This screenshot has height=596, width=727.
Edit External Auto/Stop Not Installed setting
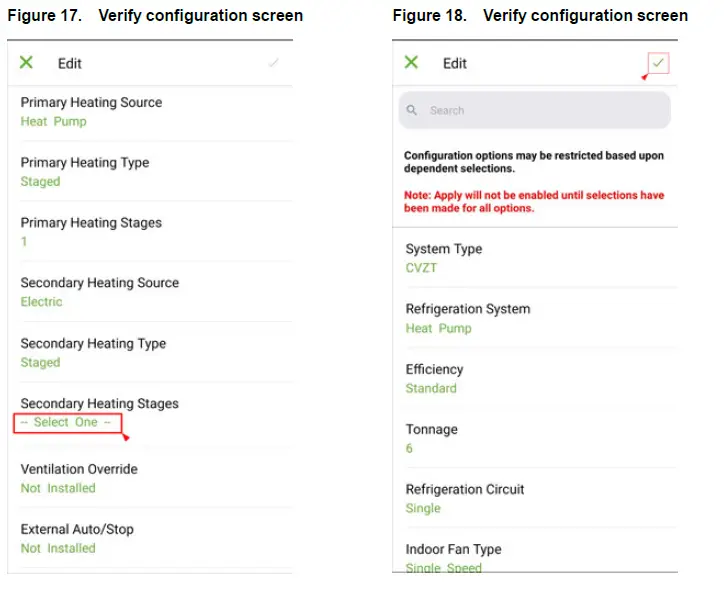pyautogui.click(x=58, y=548)
